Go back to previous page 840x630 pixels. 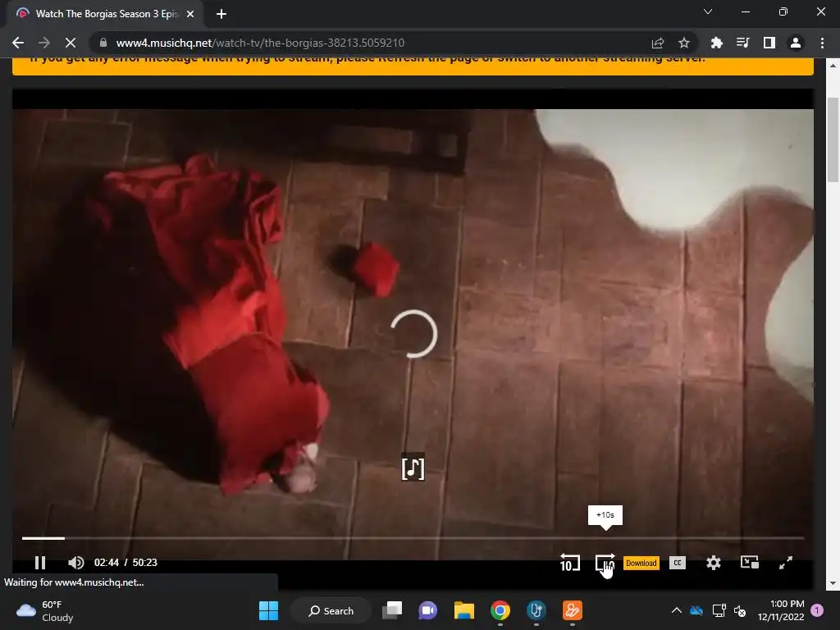(18, 43)
